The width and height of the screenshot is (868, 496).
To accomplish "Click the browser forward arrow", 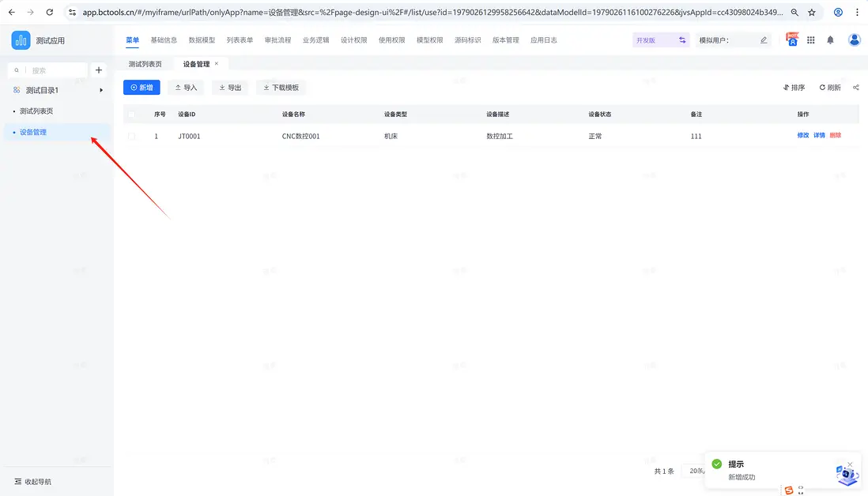I will tap(31, 12).
